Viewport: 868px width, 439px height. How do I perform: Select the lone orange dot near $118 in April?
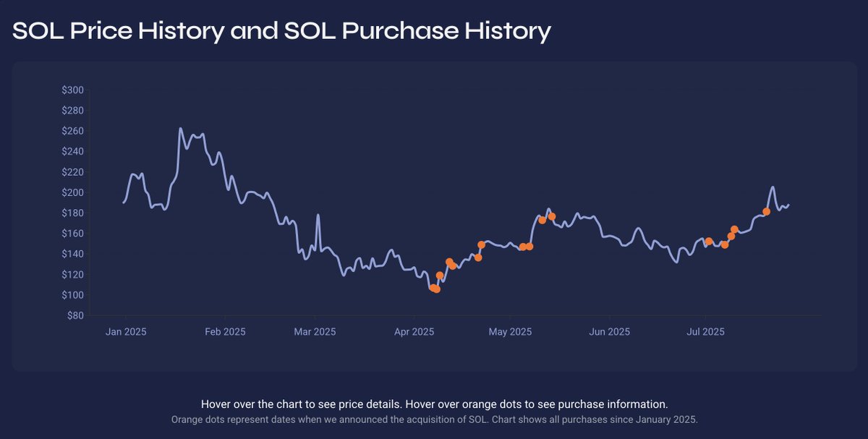coord(440,276)
